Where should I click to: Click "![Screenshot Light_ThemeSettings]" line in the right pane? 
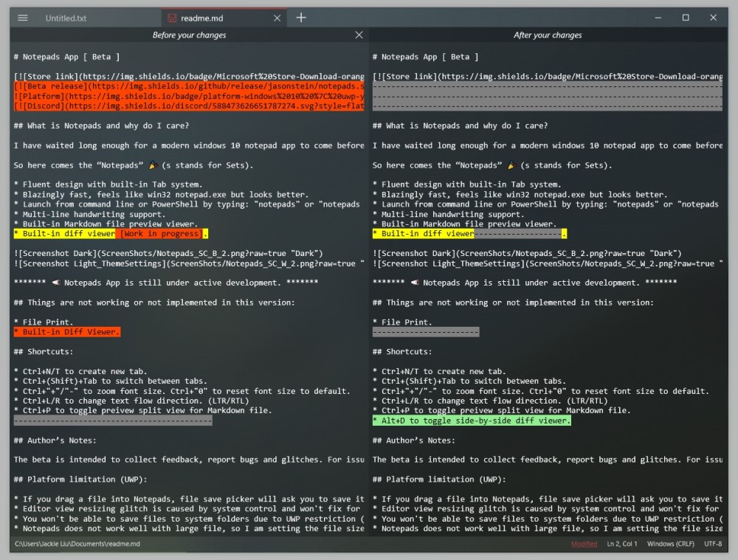[548, 263]
